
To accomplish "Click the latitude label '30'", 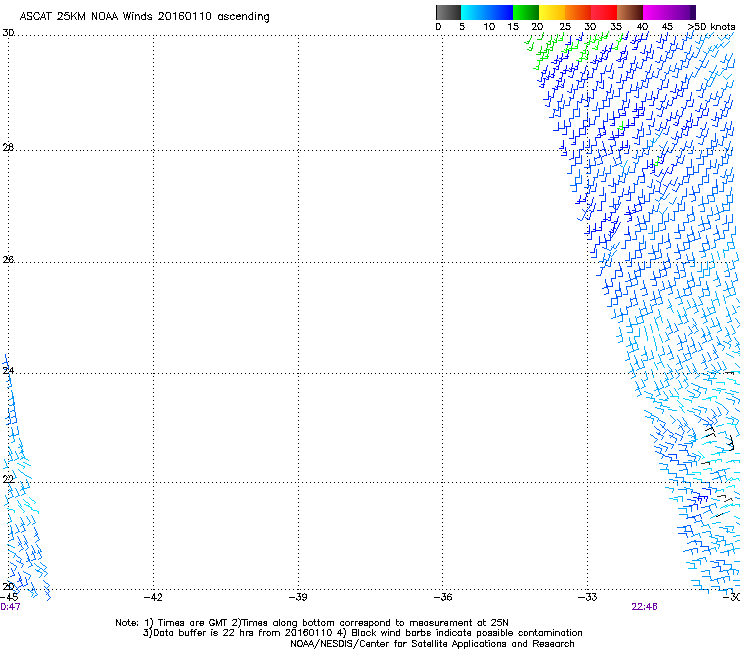I will (8, 33).
